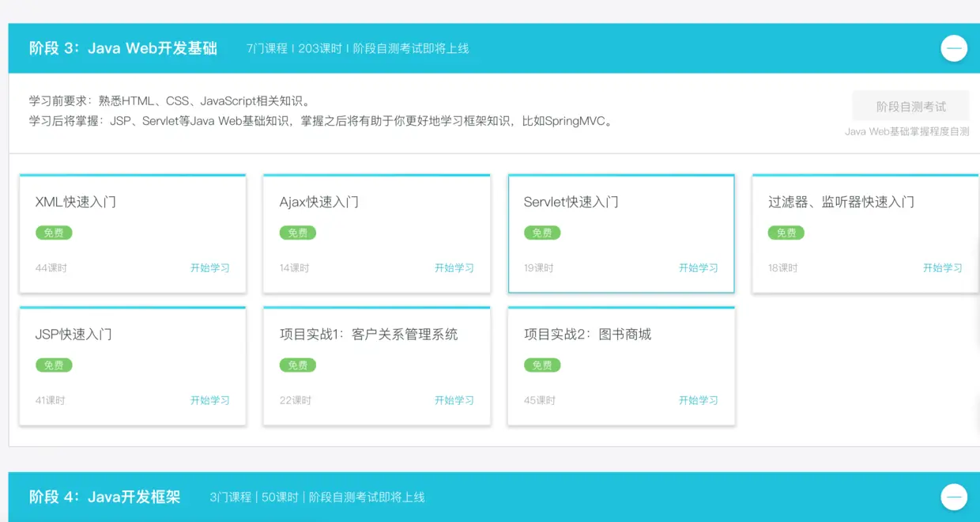Click the 免费 badge on 图书商城

pos(542,365)
